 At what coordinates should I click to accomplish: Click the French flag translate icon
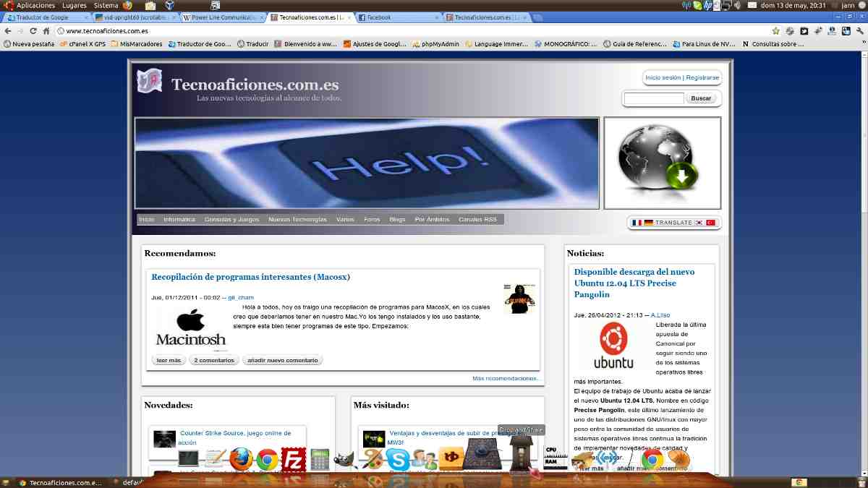pos(637,223)
